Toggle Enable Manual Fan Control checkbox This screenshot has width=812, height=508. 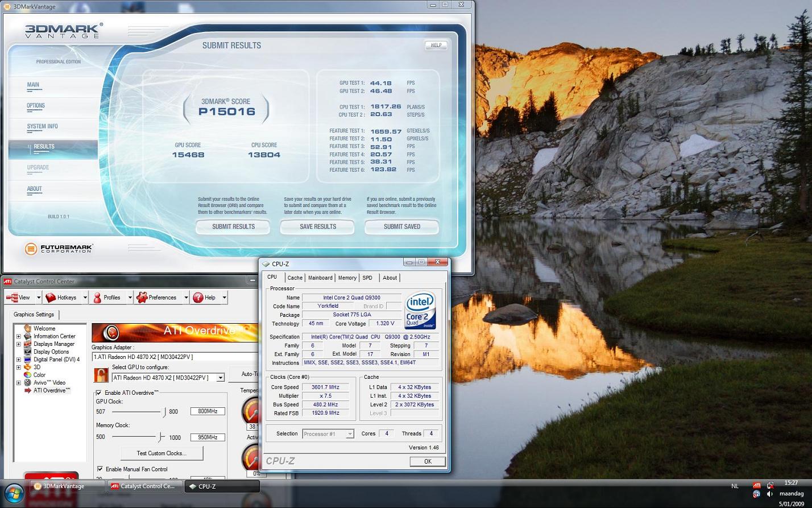[100, 469]
